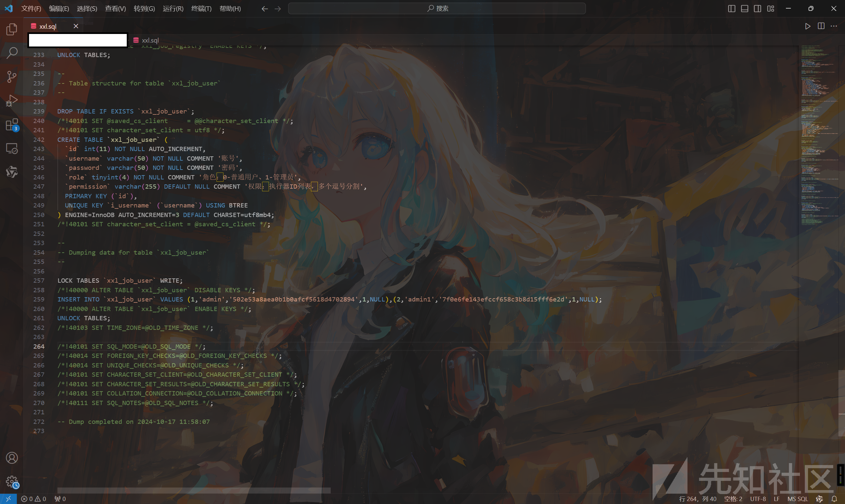The height and width of the screenshot is (504, 845).
Task: Open the 查看(V) menu
Action: [x=115, y=9]
